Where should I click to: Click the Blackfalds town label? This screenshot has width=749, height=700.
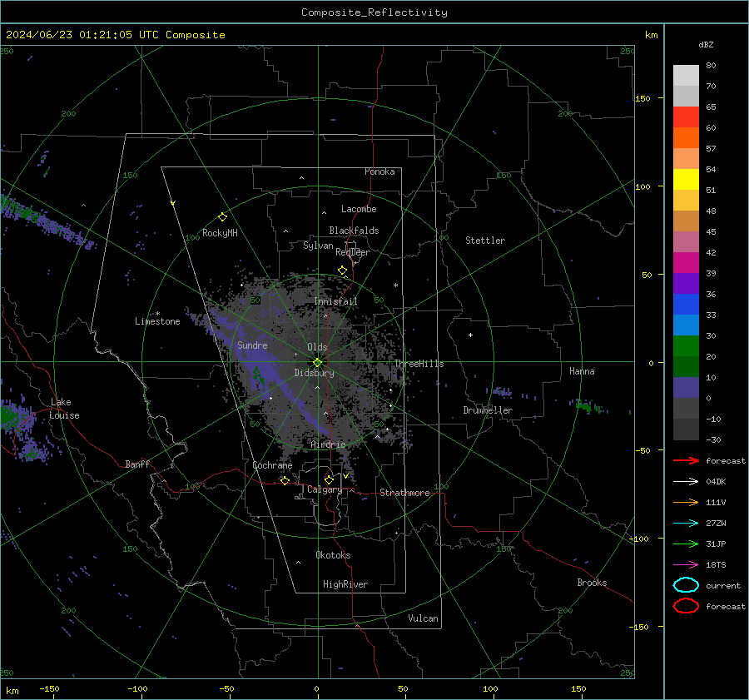pyautogui.click(x=354, y=231)
